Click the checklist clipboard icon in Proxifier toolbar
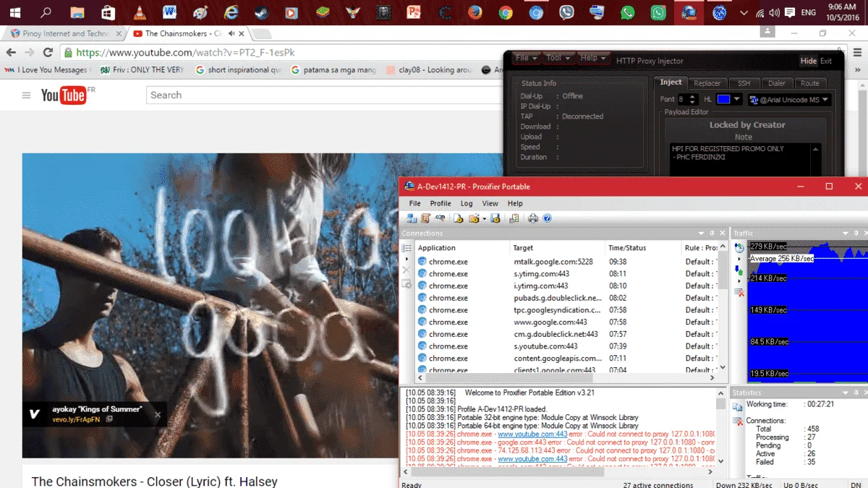 514,218
